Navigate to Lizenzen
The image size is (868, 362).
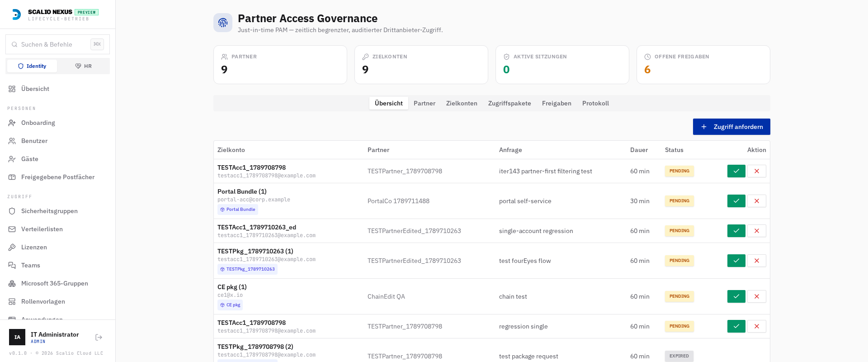(x=57, y=247)
